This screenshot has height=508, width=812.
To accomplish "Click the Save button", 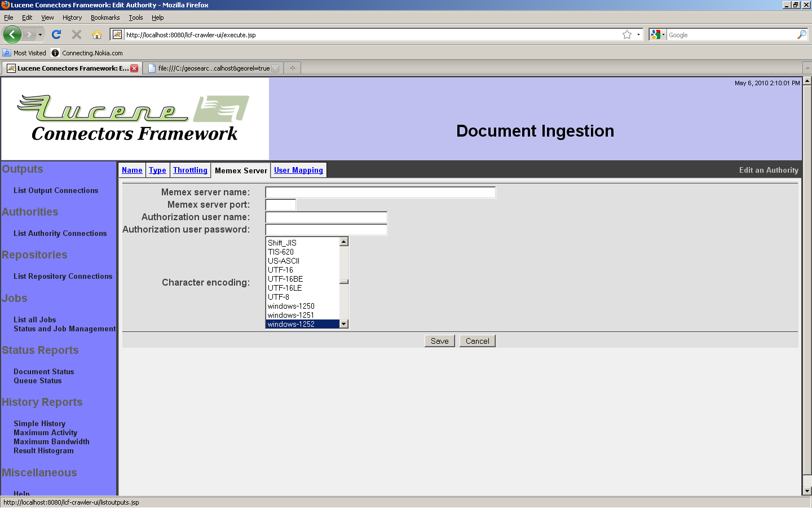I will [439, 341].
